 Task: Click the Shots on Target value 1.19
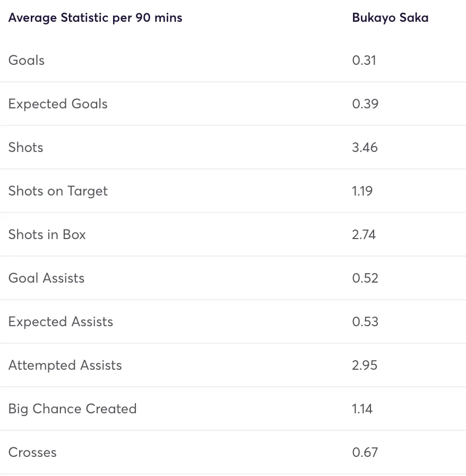coord(363,191)
